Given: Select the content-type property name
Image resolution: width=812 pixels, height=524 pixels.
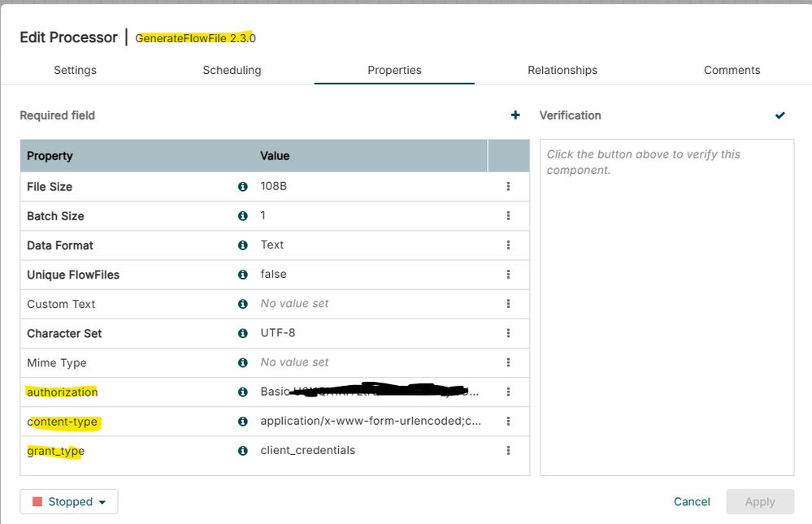Looking at the screenshot, I should coord(62,422).
